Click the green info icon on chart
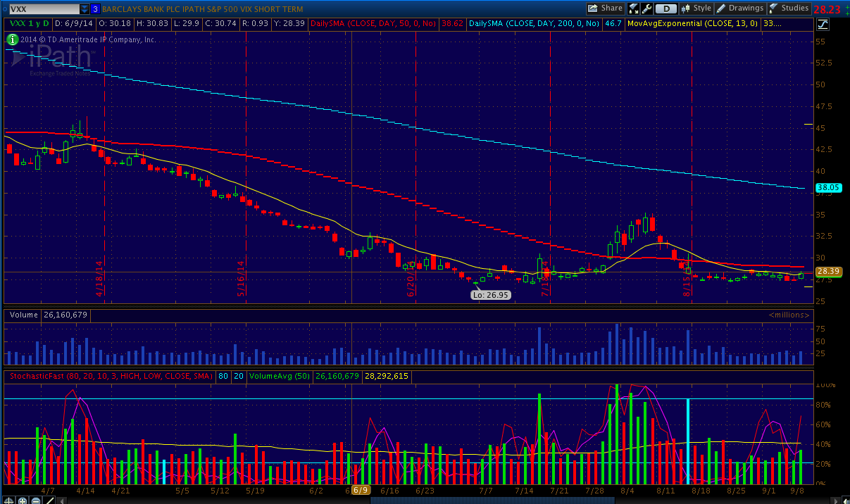The width and height of the screenshot is (850, 504). (14, 39)
